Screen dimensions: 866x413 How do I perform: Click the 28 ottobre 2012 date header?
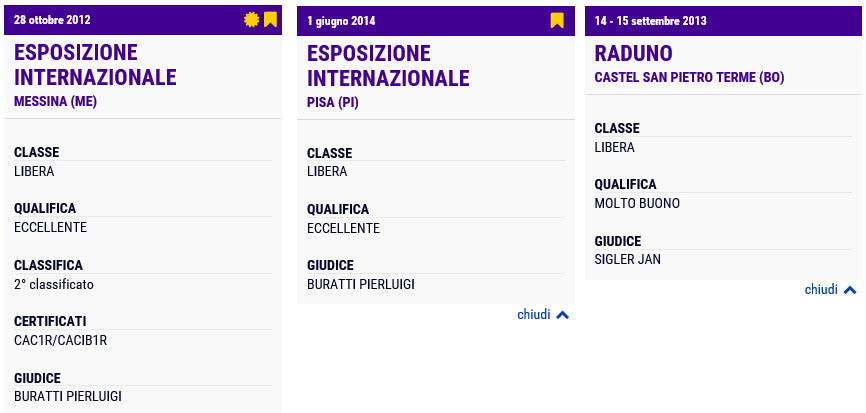tap(52, 20)
